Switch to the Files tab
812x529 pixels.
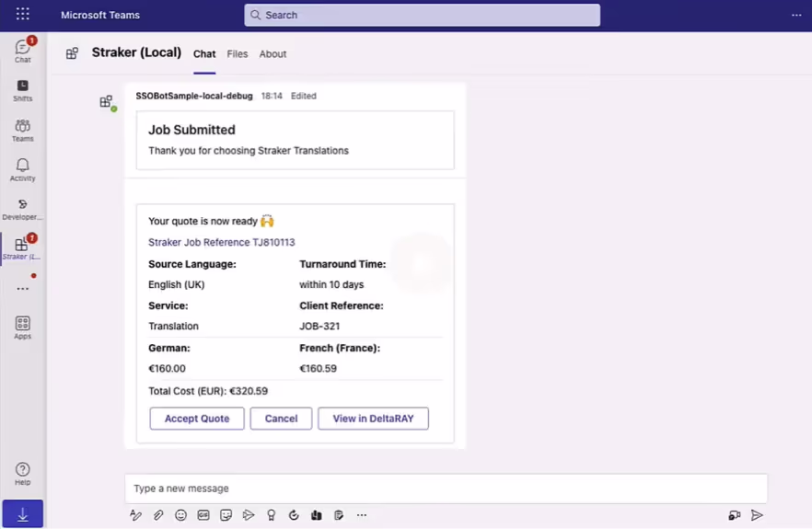[x=238, y=54]
